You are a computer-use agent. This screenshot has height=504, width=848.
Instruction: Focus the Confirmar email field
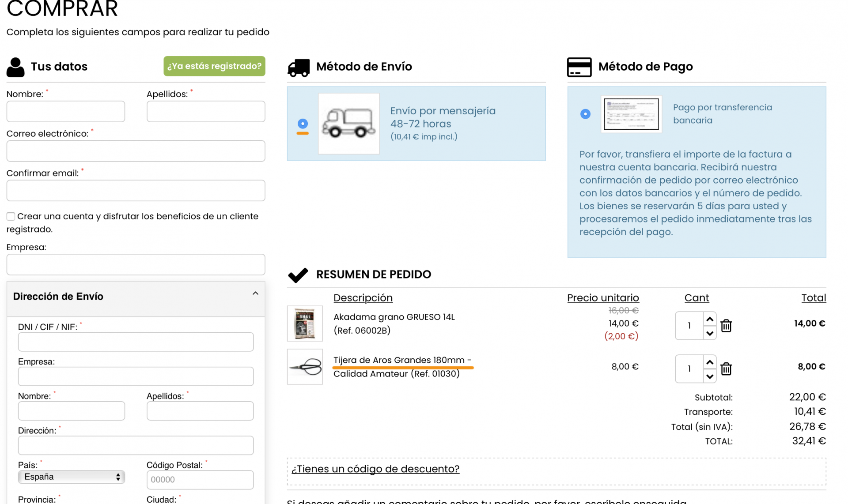(136, 191)
